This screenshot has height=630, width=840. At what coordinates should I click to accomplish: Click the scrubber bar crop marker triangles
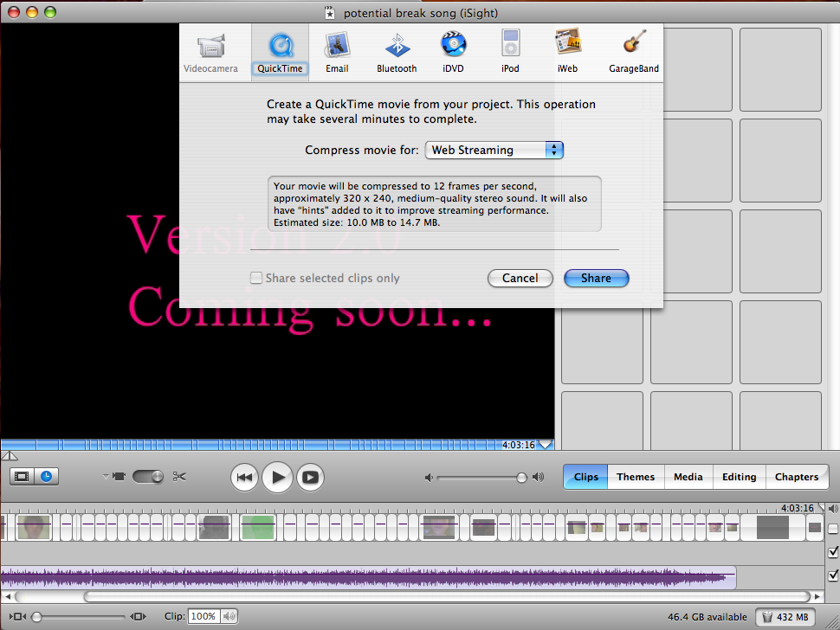(x=10, y=456)
